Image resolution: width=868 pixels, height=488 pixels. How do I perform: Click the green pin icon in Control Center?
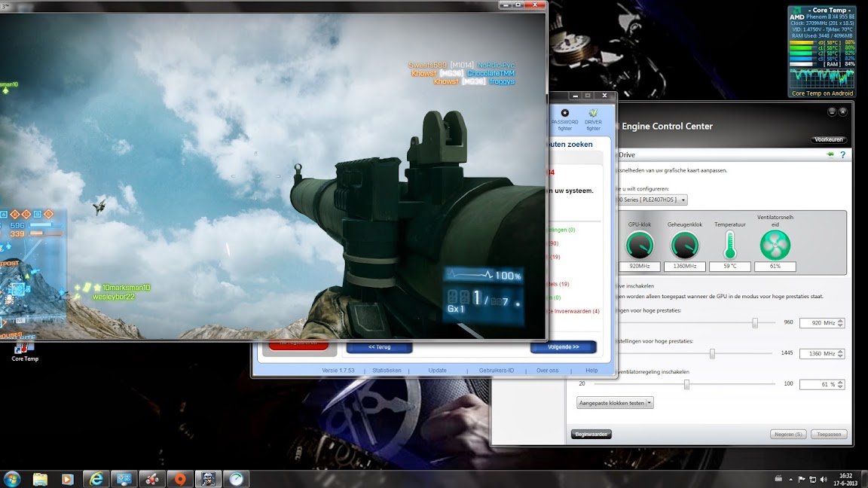point(830,155)
